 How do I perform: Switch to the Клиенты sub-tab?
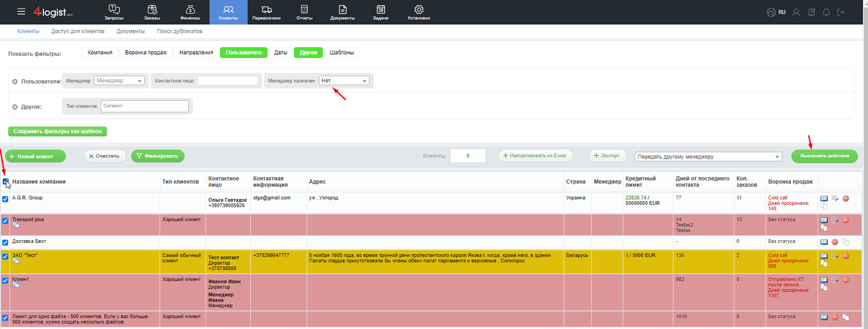point(28,31)
